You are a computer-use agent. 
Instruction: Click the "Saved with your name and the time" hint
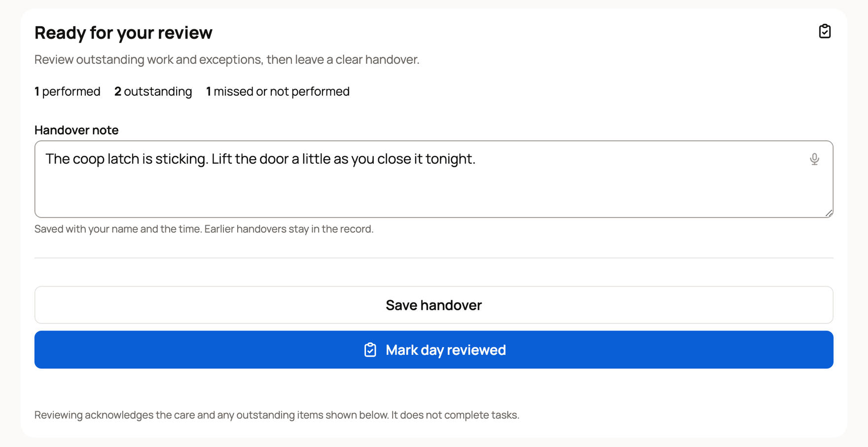pyautogui.click(x=204, y=229)
